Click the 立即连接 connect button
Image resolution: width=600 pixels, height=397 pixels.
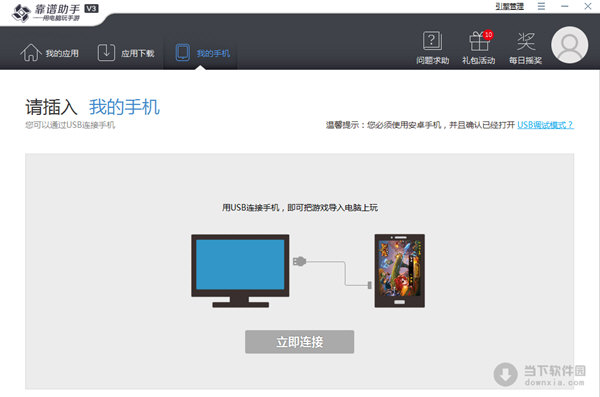(x=299, y=341)
